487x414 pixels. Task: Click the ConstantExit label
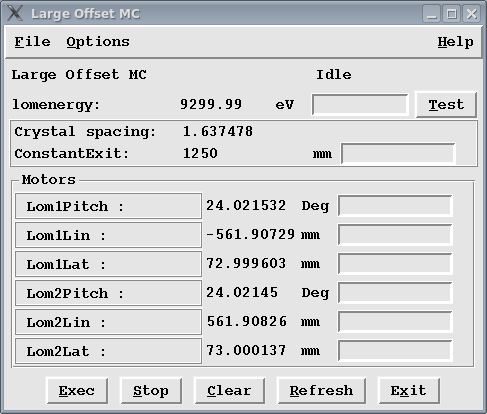click(x=72, y=154)
